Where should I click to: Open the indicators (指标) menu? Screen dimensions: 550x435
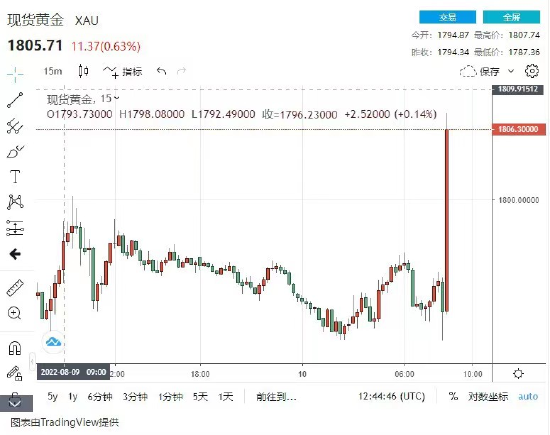click(x=123, y=72)
